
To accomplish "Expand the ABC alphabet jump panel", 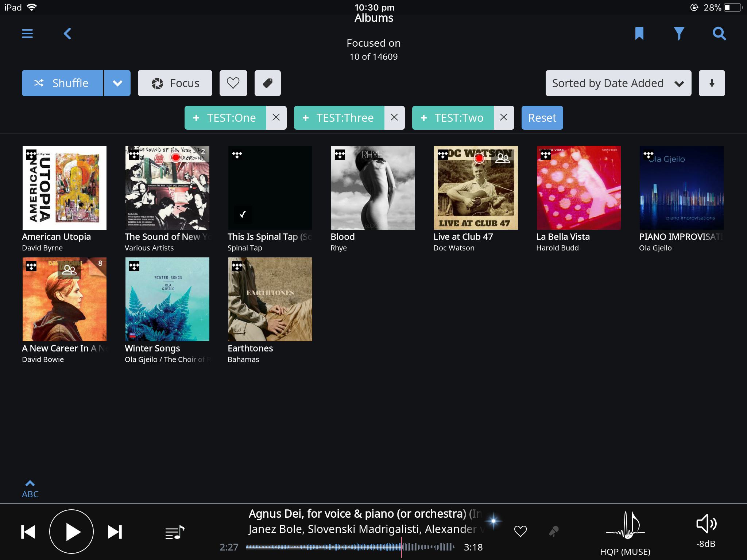I will 30,489.
